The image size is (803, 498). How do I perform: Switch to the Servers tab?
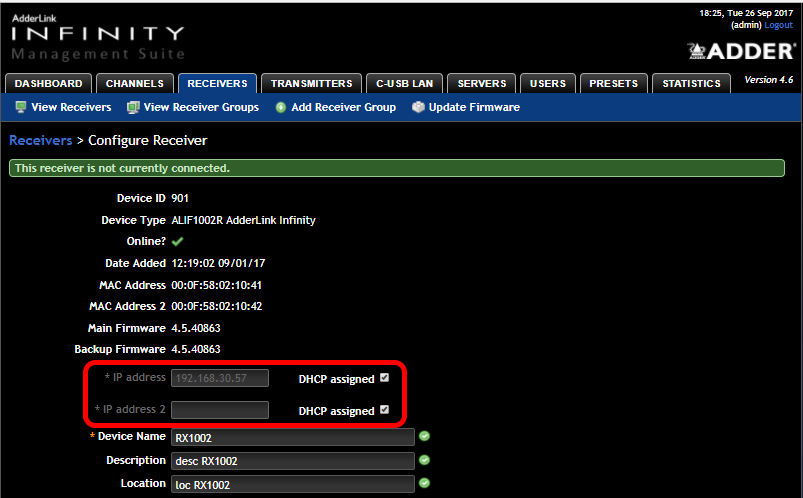coord(481,84)
